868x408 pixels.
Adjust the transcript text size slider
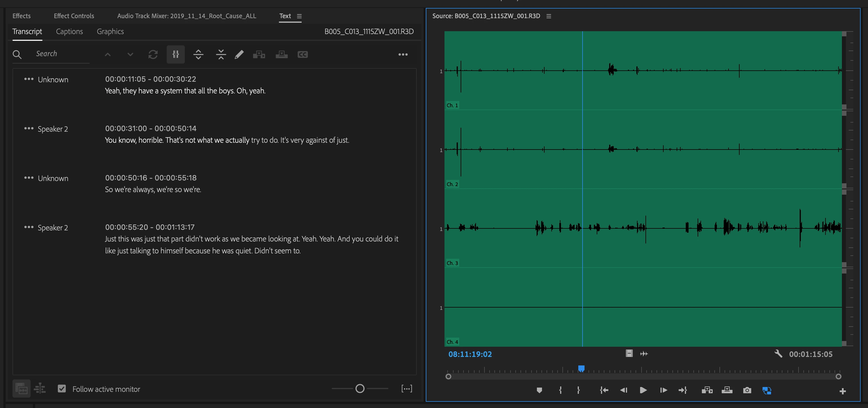360,389
